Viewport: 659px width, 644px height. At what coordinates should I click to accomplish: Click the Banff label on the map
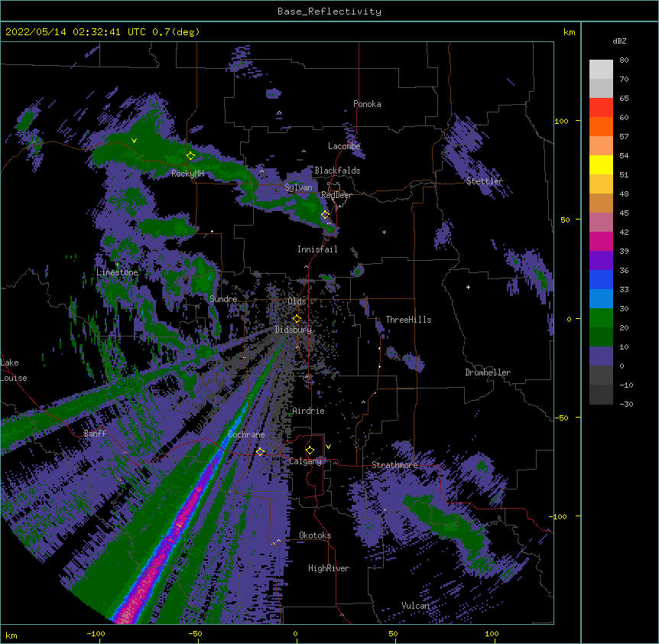click(x=95, y=434)
